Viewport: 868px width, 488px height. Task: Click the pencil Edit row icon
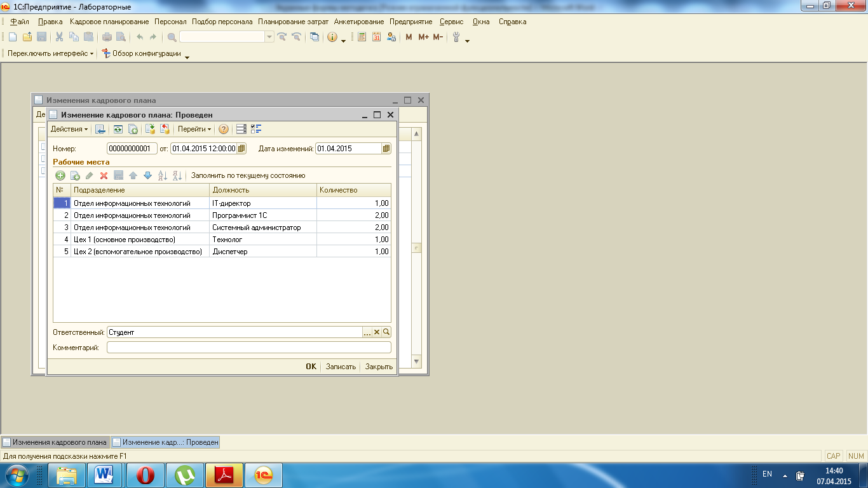click(x=90, y=175)
